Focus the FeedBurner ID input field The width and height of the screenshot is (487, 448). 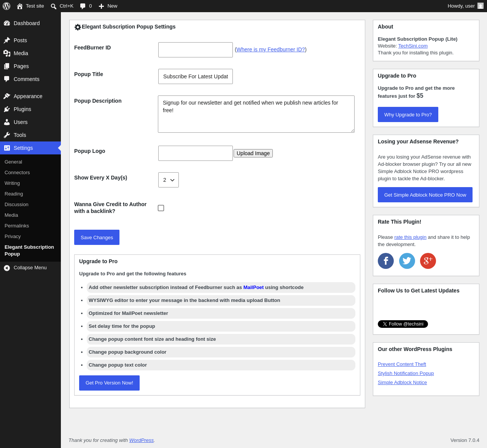click(x=196, y=50)
